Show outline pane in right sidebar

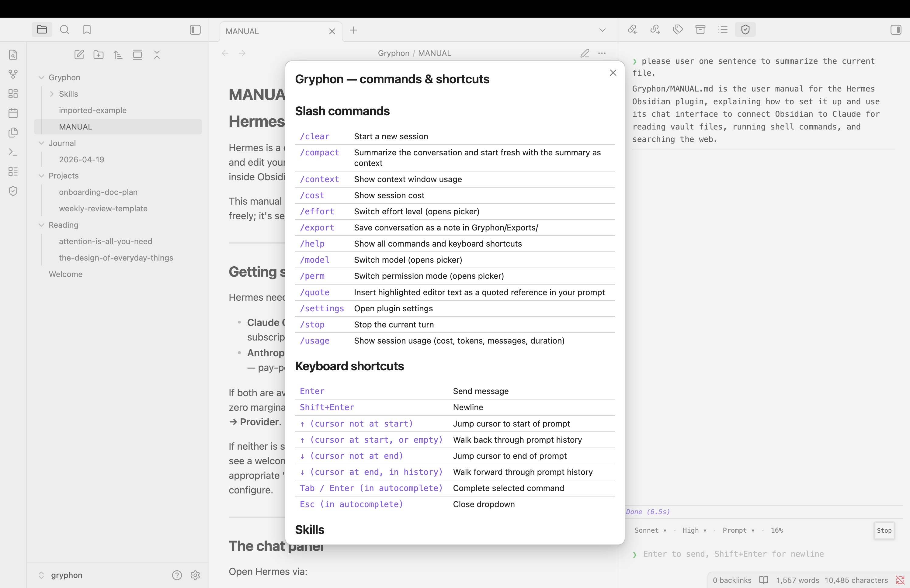[x=723, y=29]
